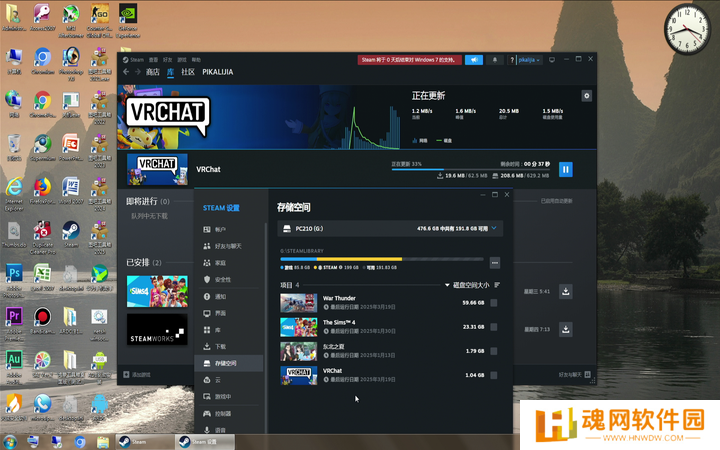Viewport: 720px width, 450px height.
Task: Open the 查看 menu
Action: coord(153,60)
